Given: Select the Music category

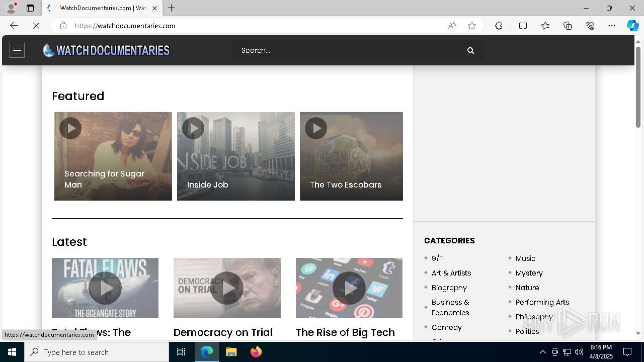Looking at the screenshot, I should tap(525, 258).
